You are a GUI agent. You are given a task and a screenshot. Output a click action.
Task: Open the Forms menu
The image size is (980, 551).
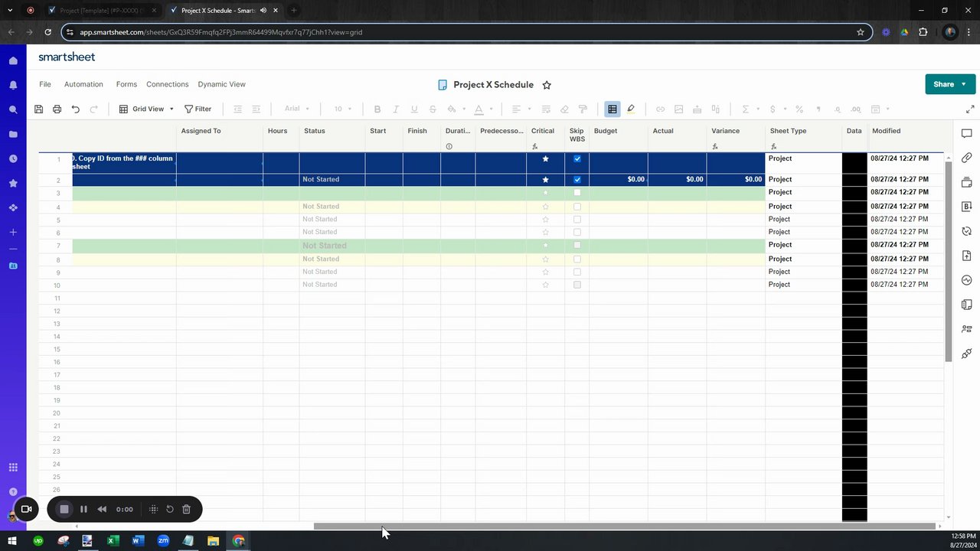(126, 84)
